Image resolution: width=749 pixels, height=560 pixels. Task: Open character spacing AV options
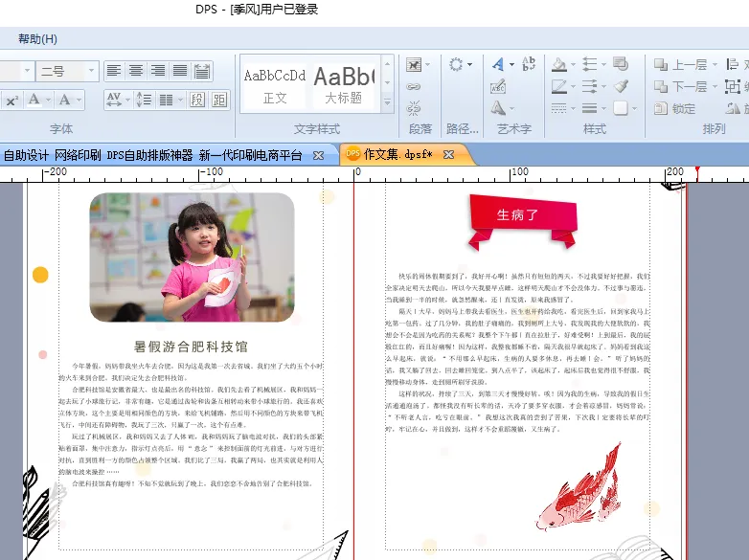coord(118,100)
